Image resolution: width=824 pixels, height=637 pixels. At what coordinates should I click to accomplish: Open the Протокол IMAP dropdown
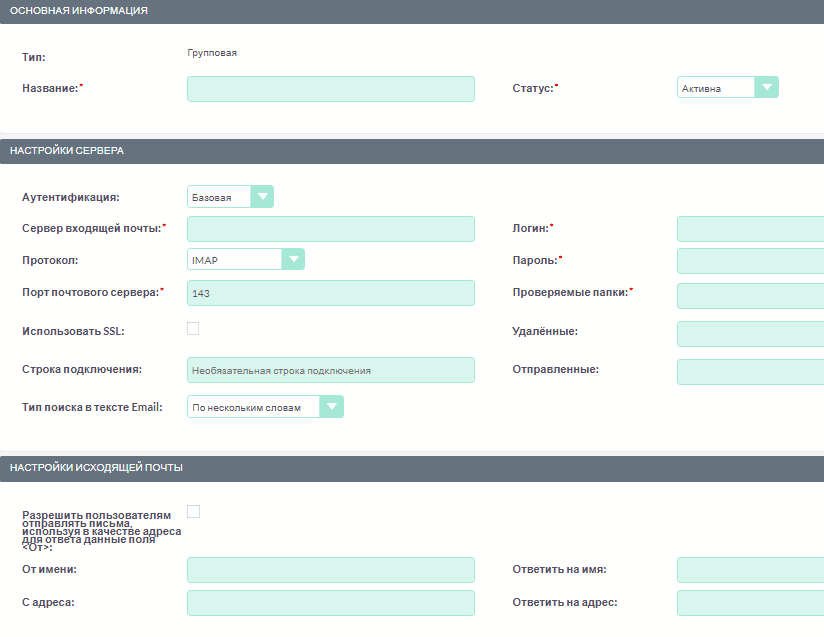245,260
